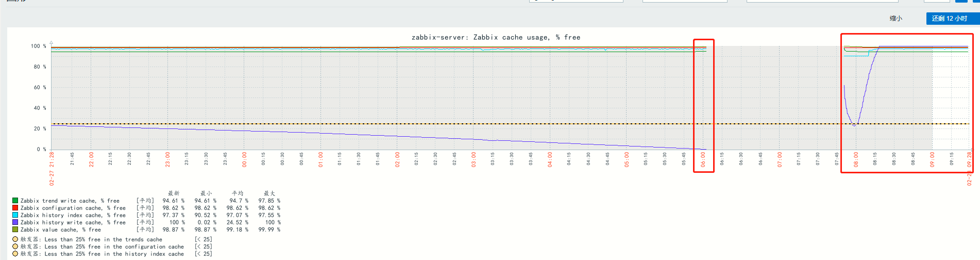The height and width of the screenshot is (260, 980).
Task: Click the min value 90.52 %
Action: point(206,215)
